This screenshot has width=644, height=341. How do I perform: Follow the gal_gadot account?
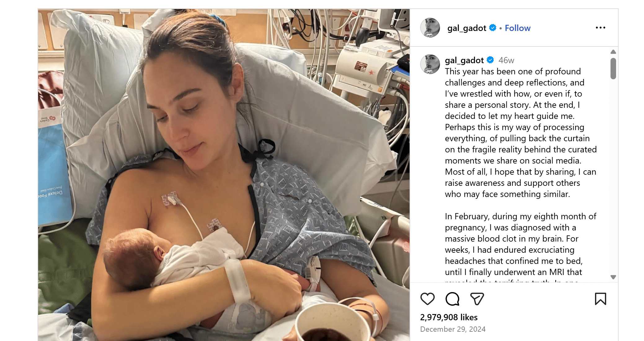coord(517,28)
